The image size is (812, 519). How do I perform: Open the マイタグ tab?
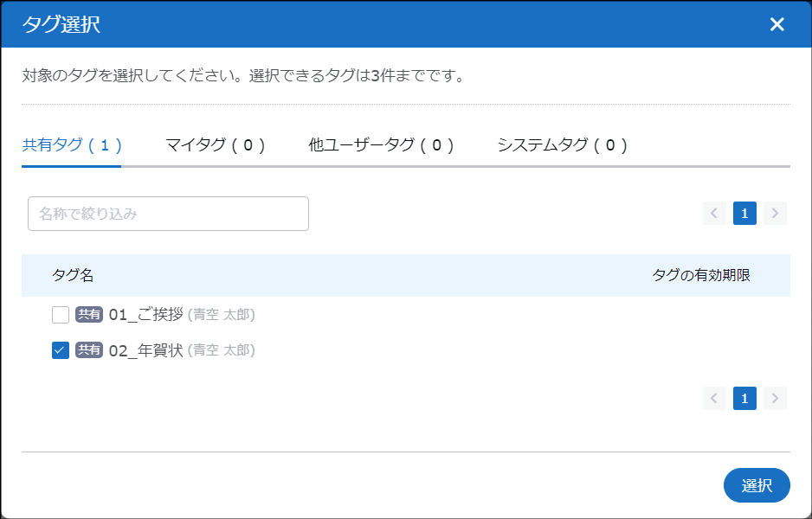[x=215, y=145]
